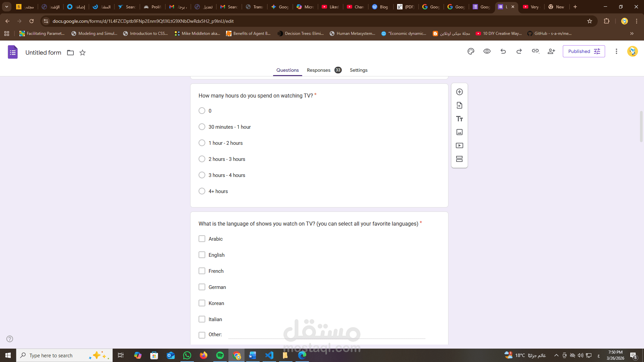The width and height of the screenshot is (644, 362).
Task: Open the Customize theme palette icon
Action: [471, 51]
